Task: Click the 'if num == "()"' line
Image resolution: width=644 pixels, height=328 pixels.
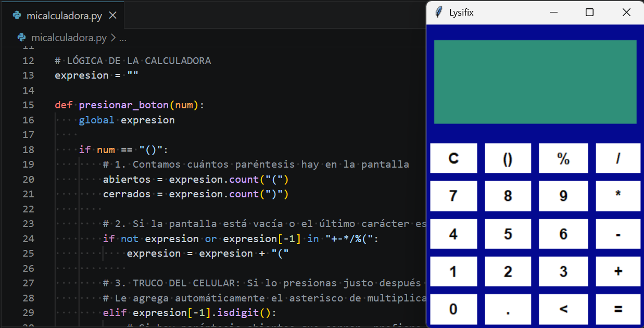Action: (124, 150)
